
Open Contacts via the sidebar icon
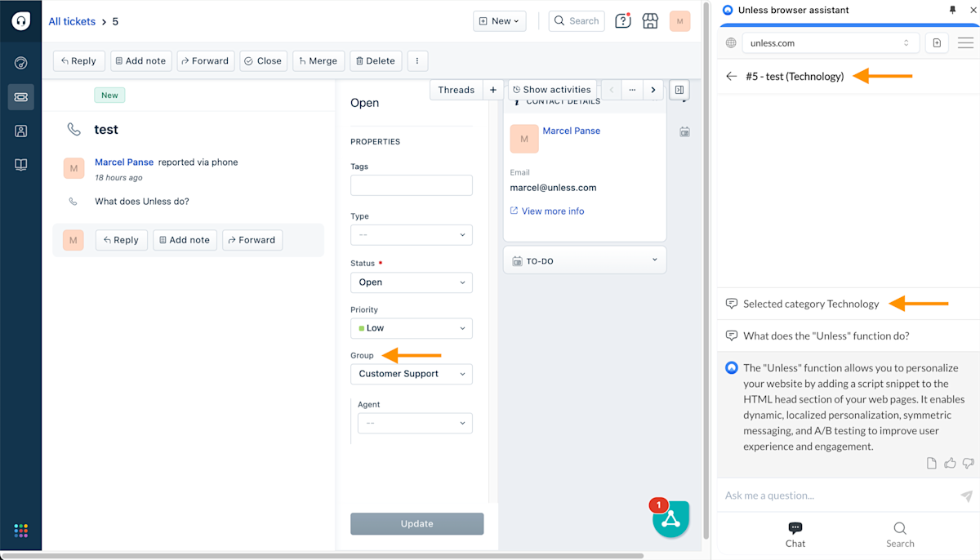click(20, 130)
